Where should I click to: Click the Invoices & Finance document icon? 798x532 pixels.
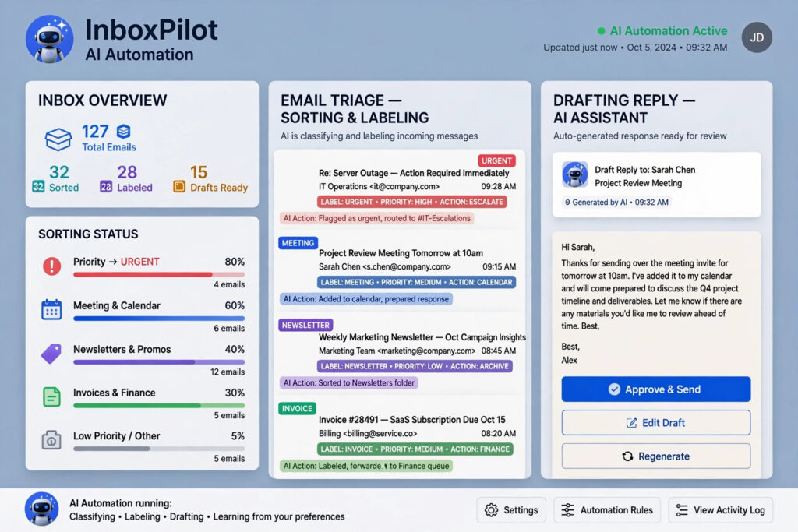click(x=51, y=396)
